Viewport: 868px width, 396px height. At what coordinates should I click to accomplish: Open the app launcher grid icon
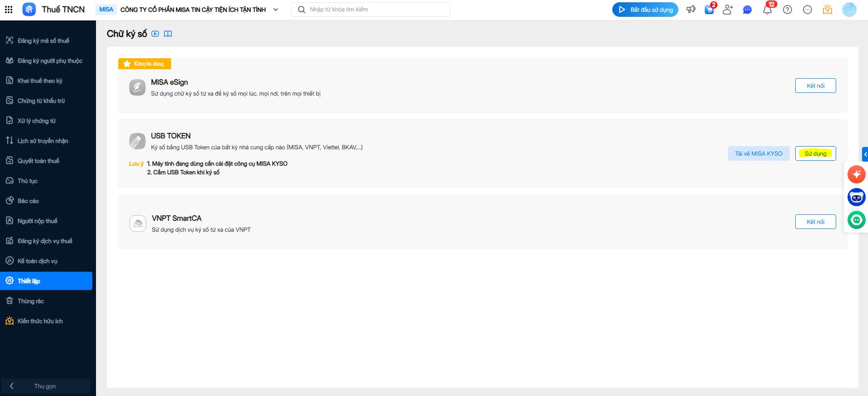point(9,10)
